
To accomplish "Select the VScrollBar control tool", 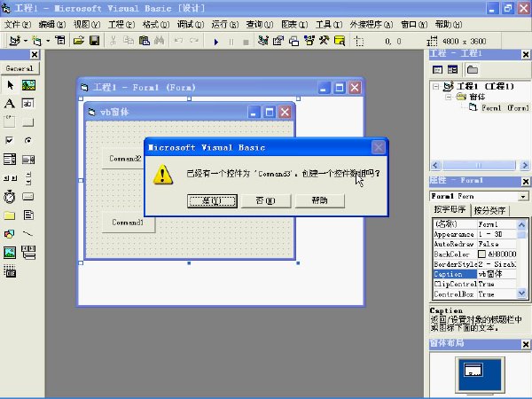I will (28, 178).
